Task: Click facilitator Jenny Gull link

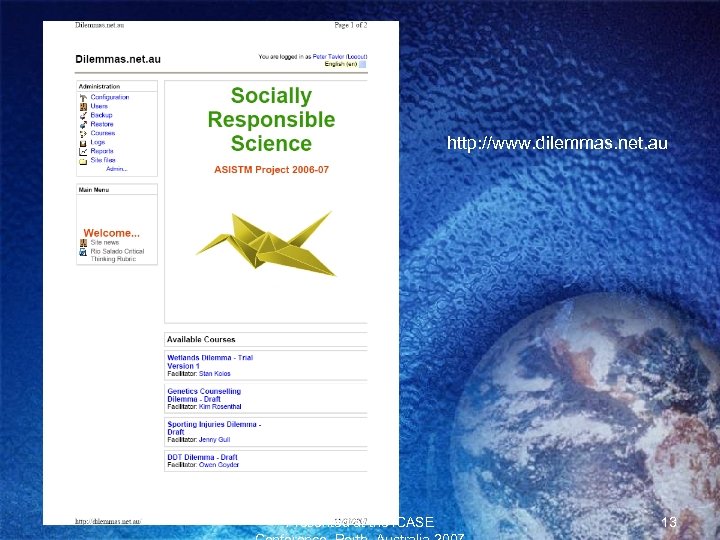Action: click(x=214, y=440)
